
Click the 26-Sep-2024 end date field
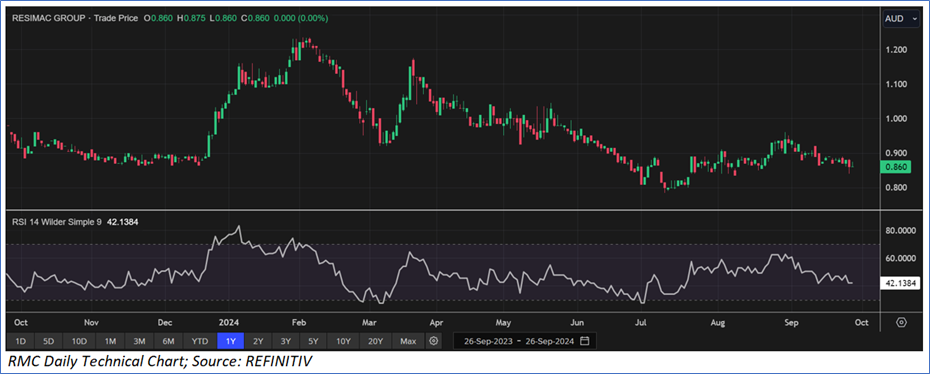(x=550, y=341)
